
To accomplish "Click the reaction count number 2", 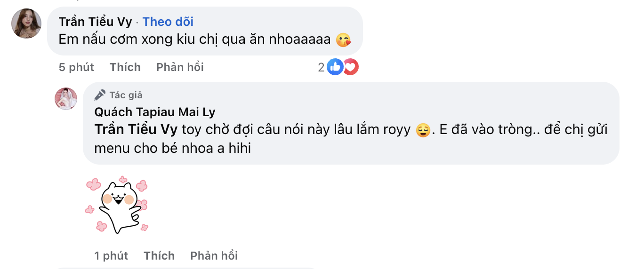I will click(x=321, y=67).
